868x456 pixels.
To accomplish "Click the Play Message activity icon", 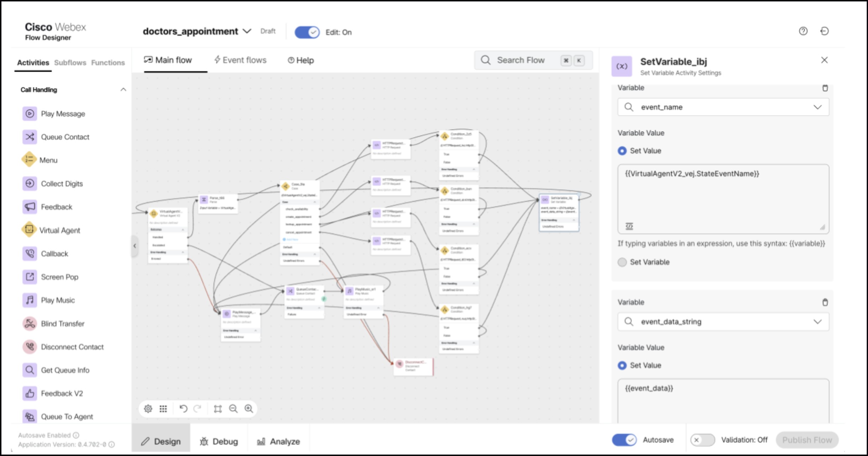I will [30, 114].
